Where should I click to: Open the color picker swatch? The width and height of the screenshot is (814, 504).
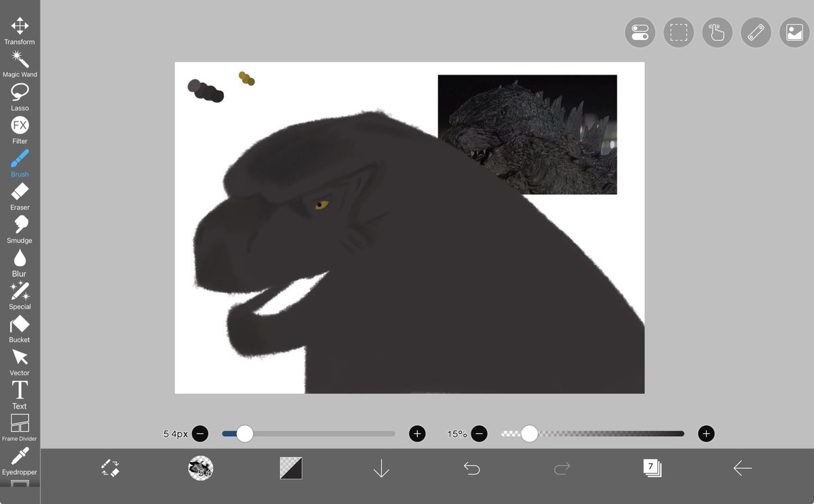291,468
